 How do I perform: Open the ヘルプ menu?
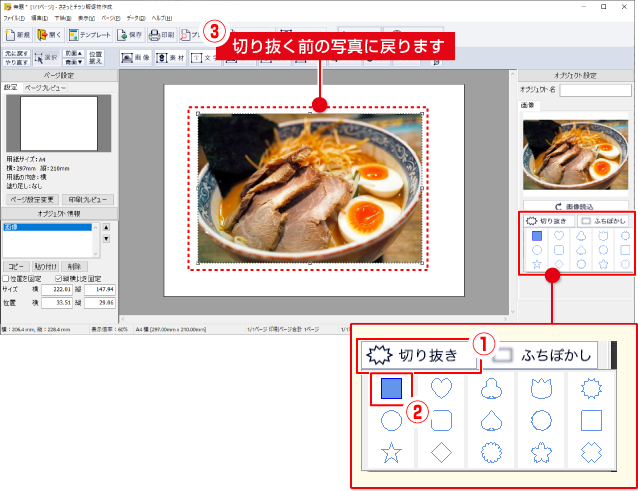pos(162,18)
